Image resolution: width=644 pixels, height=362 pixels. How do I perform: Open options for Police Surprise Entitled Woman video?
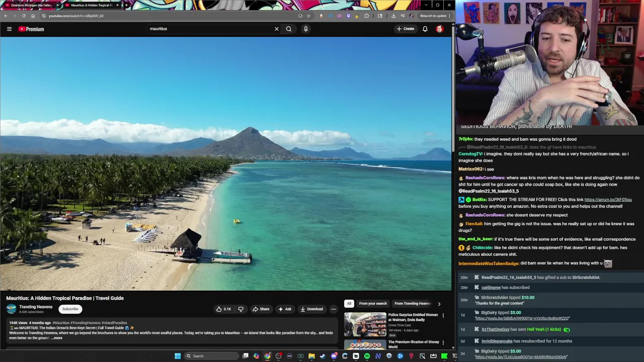point(443,316)
